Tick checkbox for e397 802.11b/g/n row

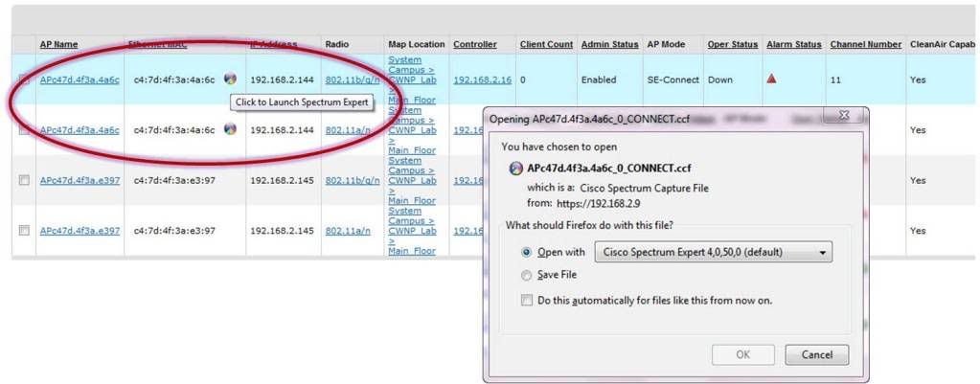[x=24, y=180]
